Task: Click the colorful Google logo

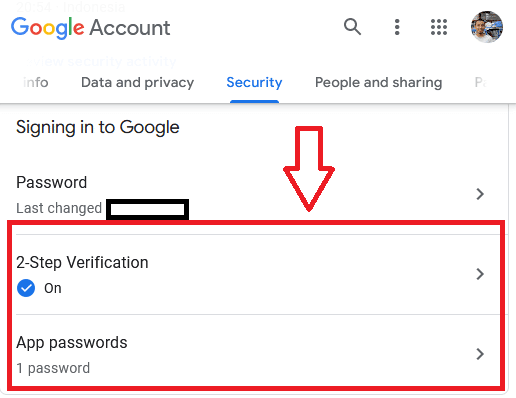Action: (x=48, y=28)
